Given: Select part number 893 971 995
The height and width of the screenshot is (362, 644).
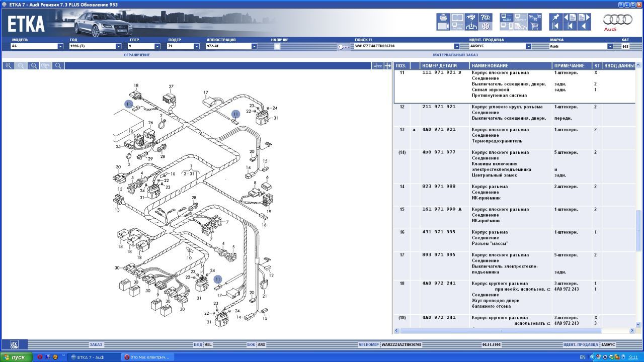Looking at the screenshot, I should pyautogui.click(x=439, y=255).
